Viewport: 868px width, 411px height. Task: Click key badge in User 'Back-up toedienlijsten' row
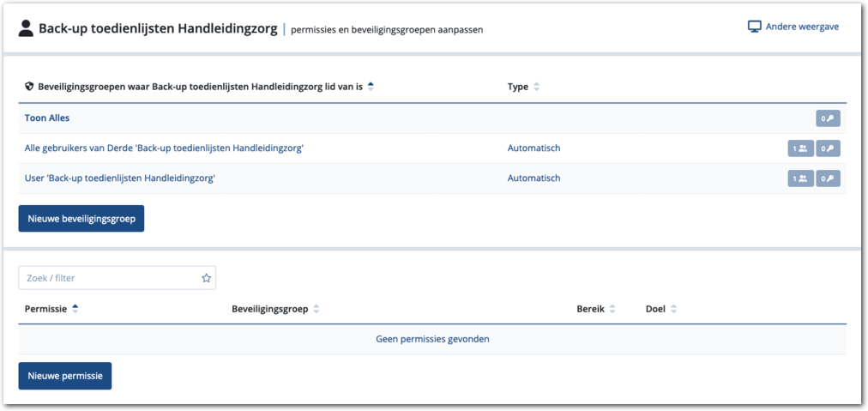[x=828, y=178]
